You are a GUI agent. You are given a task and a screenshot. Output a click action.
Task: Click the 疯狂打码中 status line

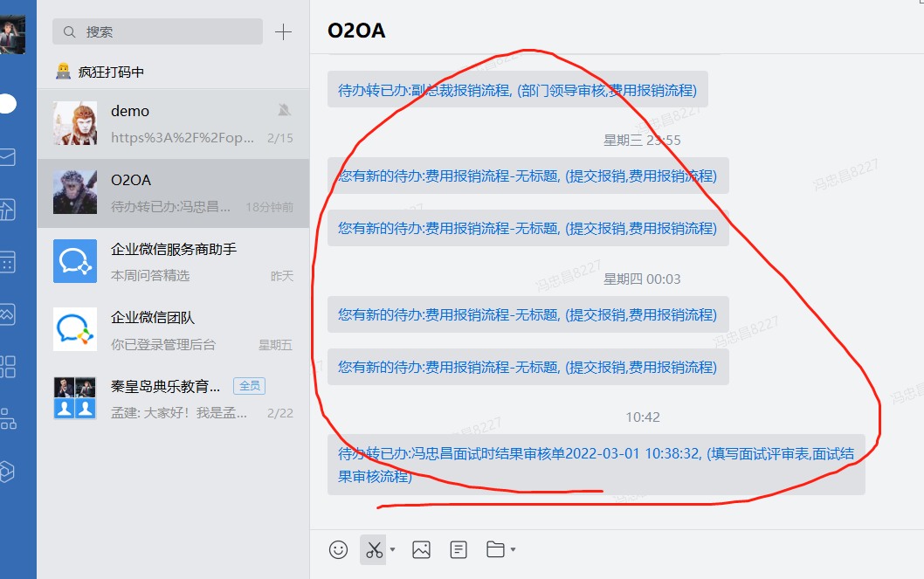pos(100,72)
